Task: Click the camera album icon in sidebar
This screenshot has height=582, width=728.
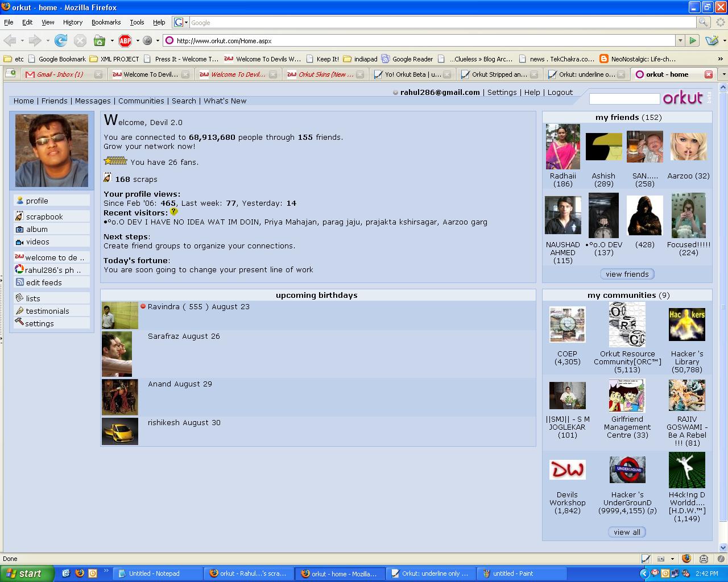Action: pos(19,228)
